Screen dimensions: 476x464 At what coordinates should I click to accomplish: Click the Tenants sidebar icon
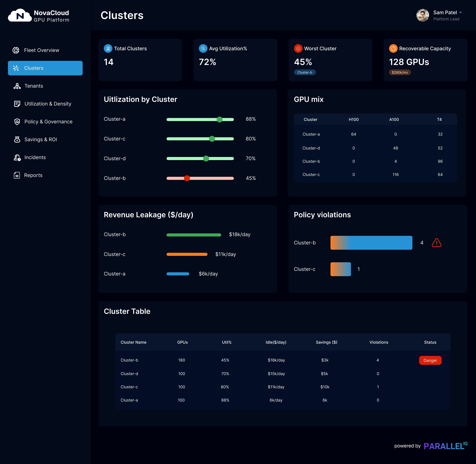[x=17, y=86]
